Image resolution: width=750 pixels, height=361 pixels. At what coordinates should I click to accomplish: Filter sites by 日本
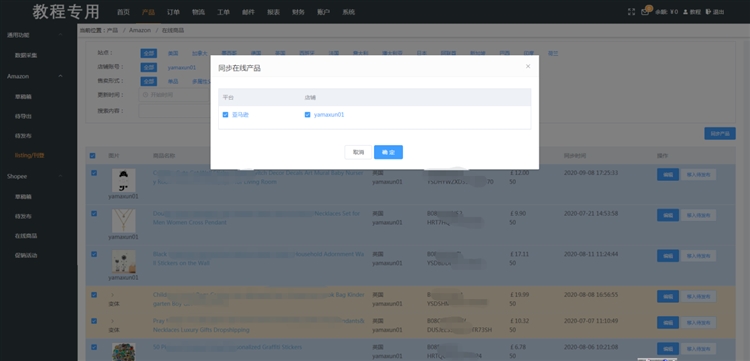click(421, 54)
